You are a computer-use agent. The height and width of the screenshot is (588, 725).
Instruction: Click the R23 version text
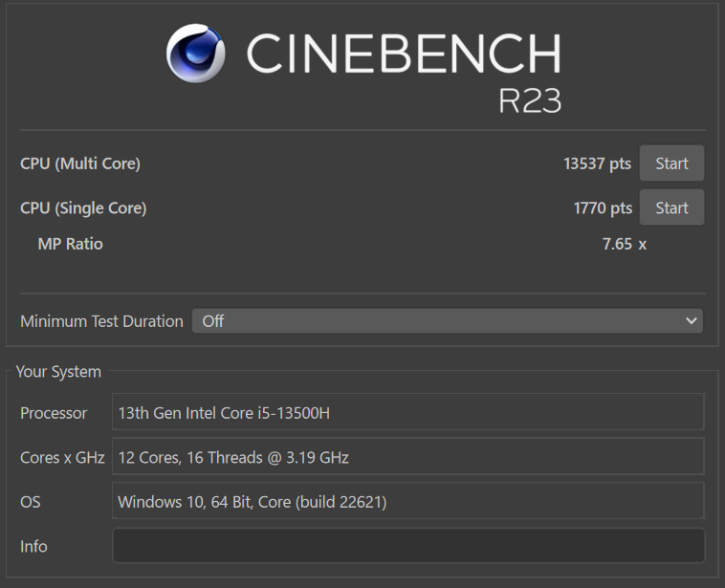coord(530,100)
